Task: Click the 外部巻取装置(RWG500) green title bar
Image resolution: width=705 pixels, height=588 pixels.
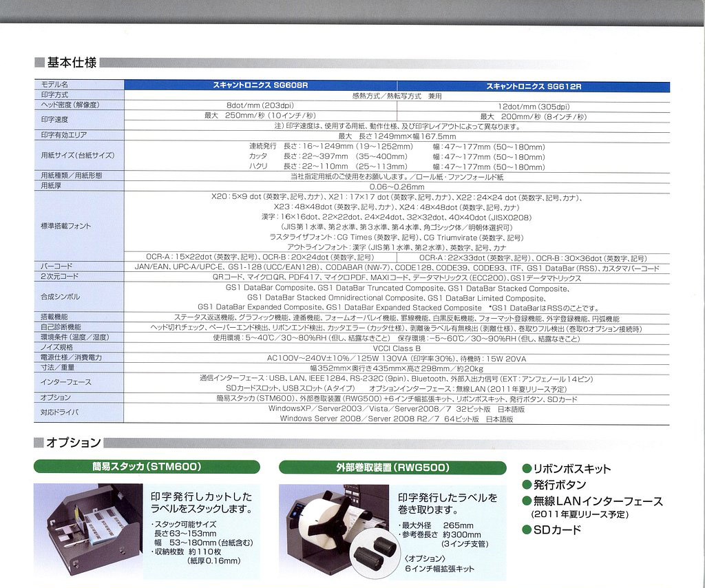Action: 392,468
